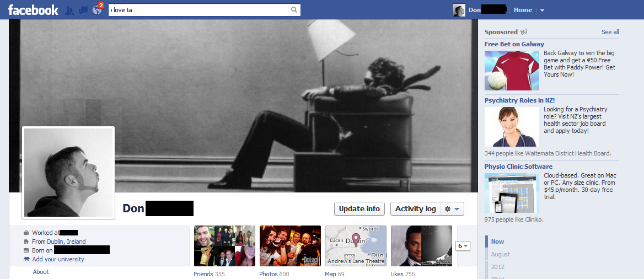Click the large profile picture
The height and width of the screenshot is (279, 644).
click(x=68, y=173)
